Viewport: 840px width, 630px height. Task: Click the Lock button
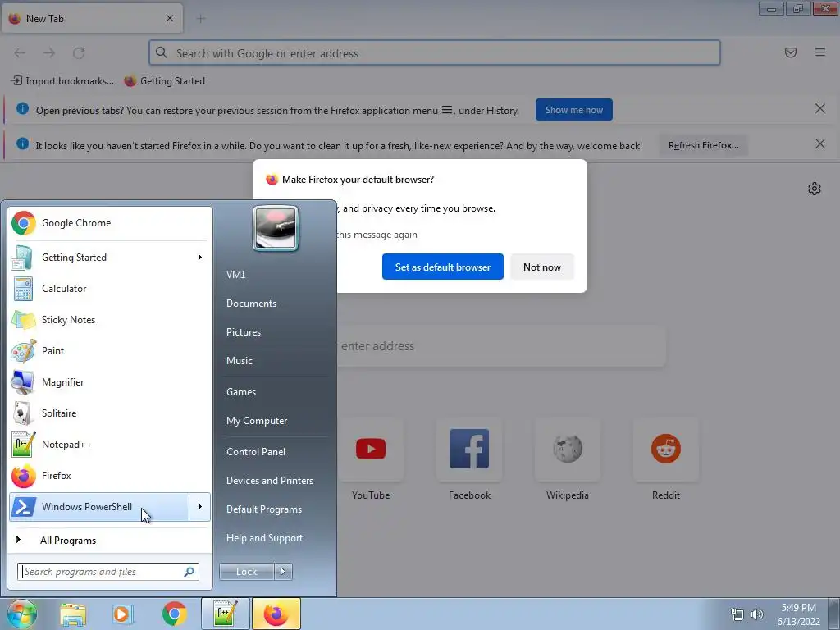click(246, 572)
